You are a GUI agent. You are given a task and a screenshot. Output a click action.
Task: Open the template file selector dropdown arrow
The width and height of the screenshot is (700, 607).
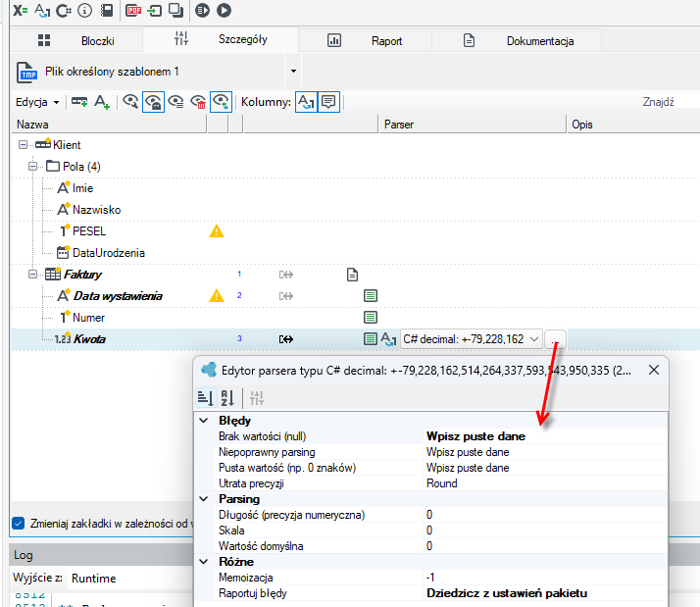pos(293,71)
